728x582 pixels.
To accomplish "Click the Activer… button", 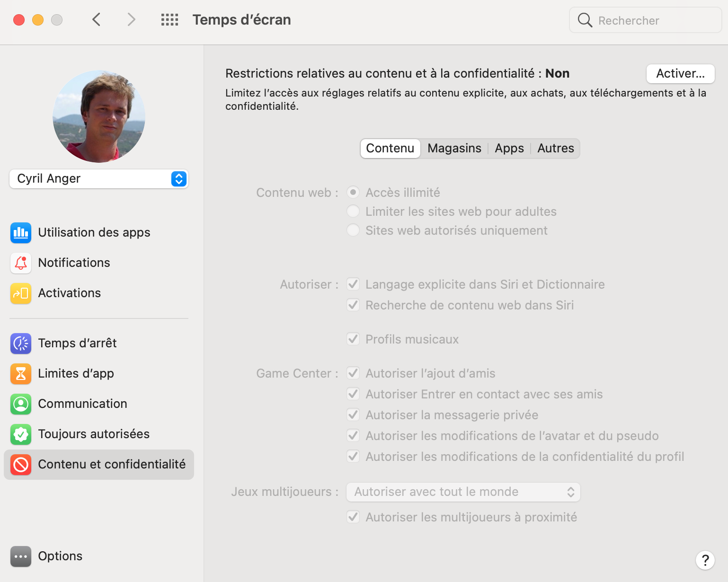I will coord(680,74).
